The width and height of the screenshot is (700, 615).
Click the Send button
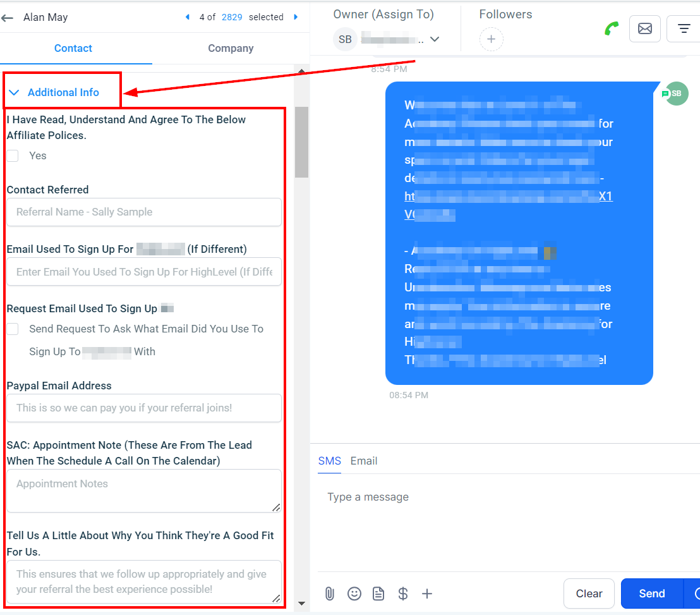coord(652,594)
